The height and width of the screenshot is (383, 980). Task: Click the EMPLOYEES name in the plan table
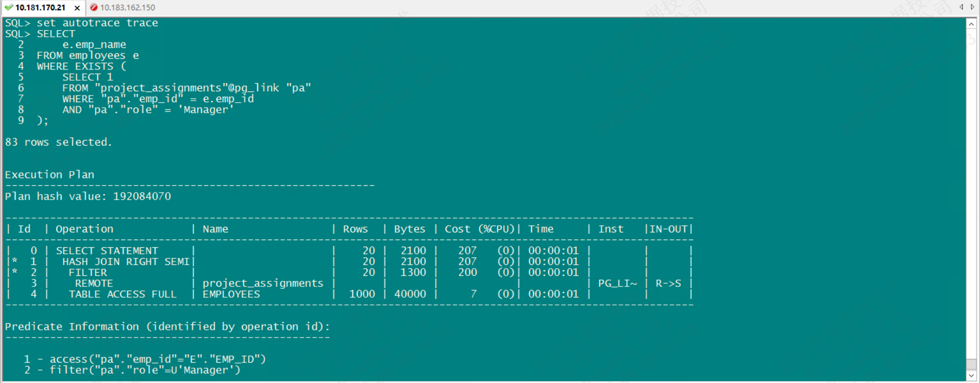pos(231,294)
